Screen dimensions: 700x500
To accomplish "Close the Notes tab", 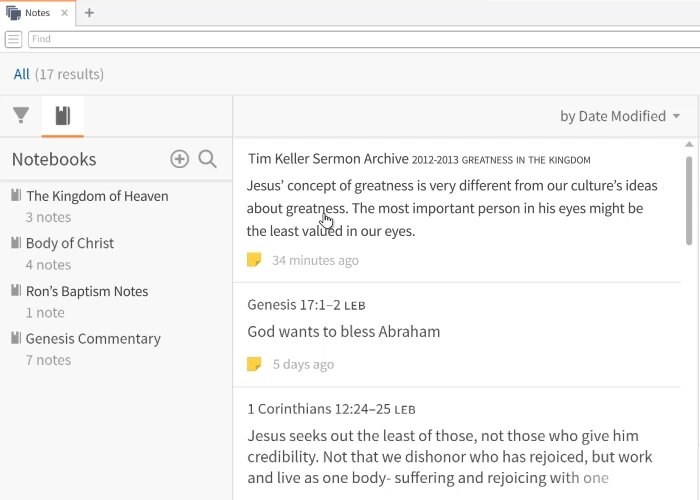I will tap(65, 13).
